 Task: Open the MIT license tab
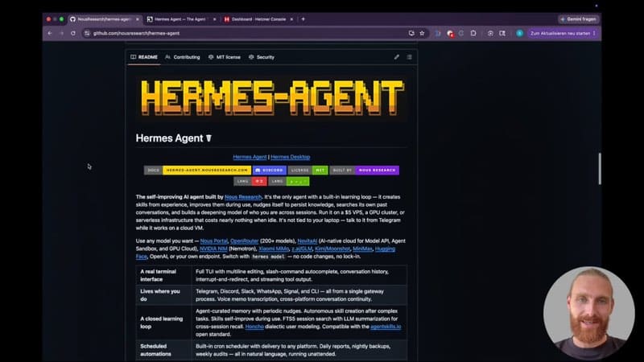(x=225, y=57)
